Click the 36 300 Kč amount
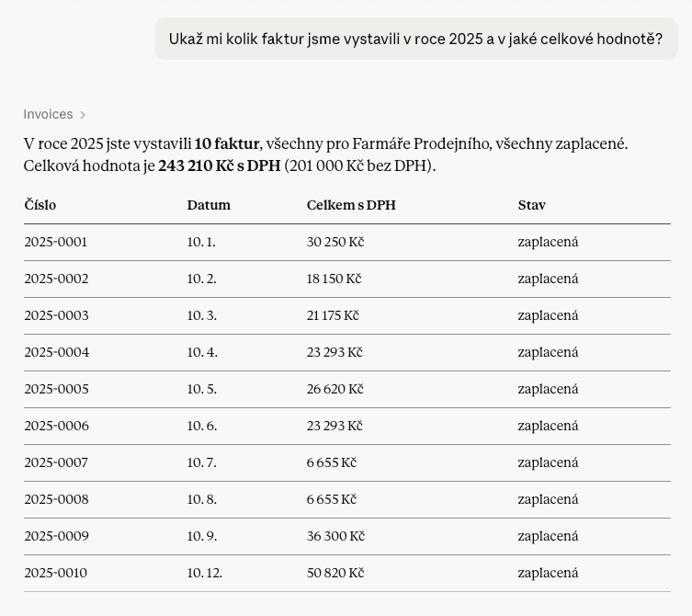Screen dimensions: 692x616 pyautogui.click(x=335, y=536)
